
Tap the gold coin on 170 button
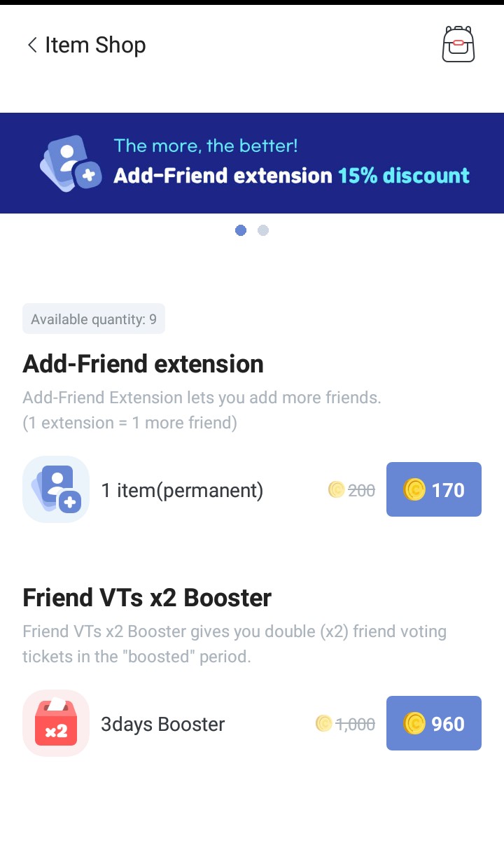tap(414, 489)
